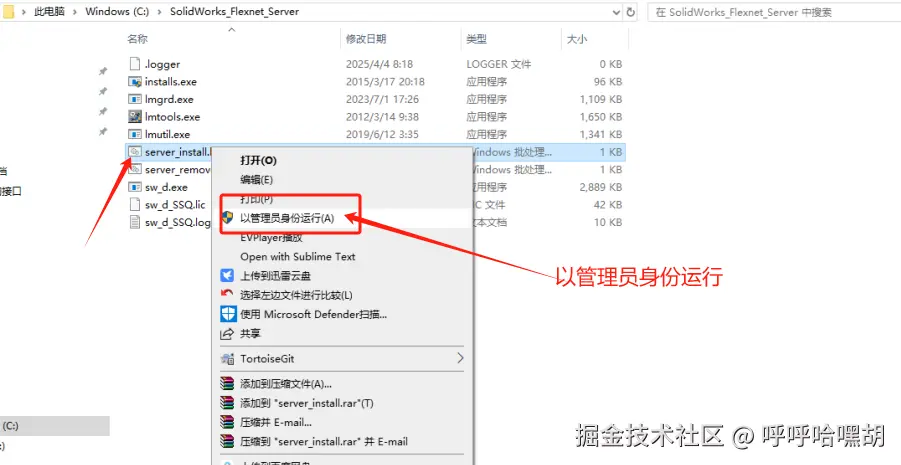Choose Open with Sublime Text
This screenshot has width=901, height=465.
click(x=298, y=256)
